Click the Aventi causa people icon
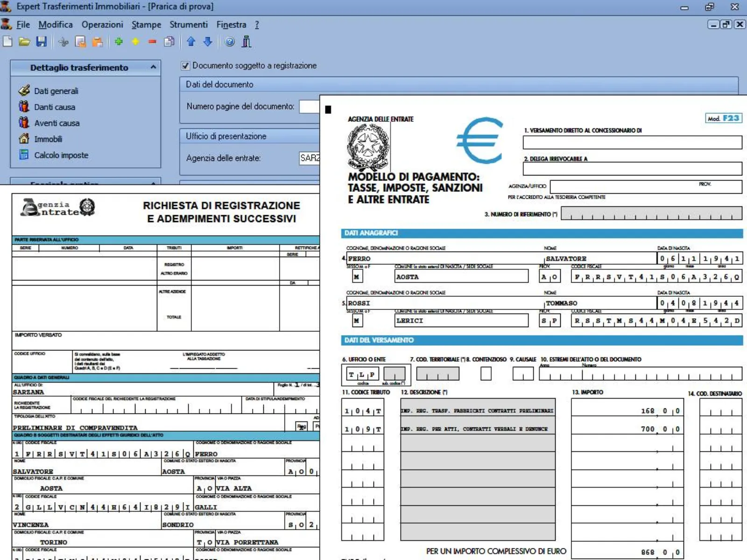747x560 pixels. [x=24, y=123]
